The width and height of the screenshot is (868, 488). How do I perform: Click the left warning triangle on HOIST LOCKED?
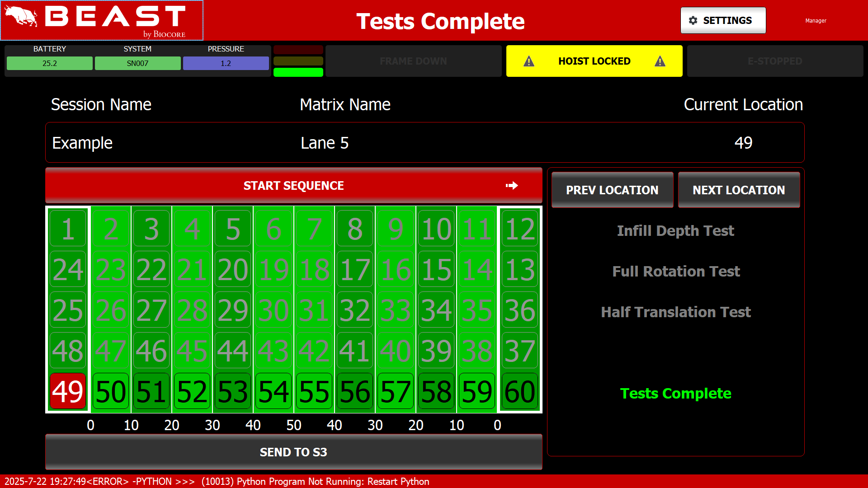coord(528,61)
